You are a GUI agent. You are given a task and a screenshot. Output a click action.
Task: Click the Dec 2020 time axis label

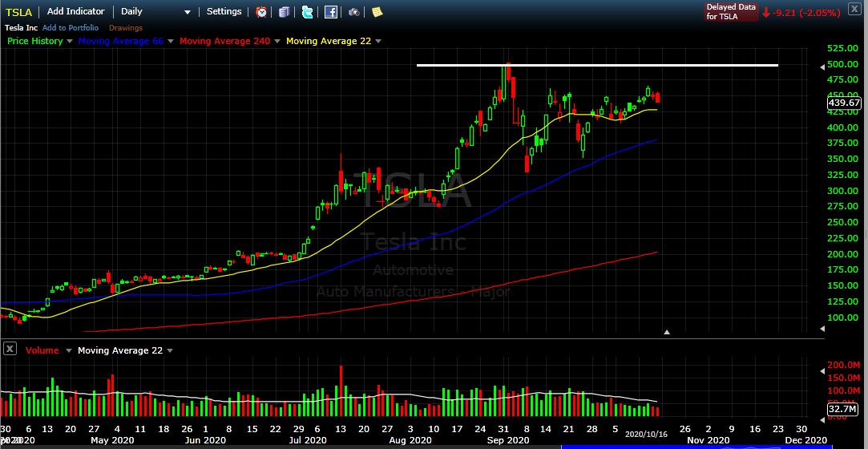808,440
